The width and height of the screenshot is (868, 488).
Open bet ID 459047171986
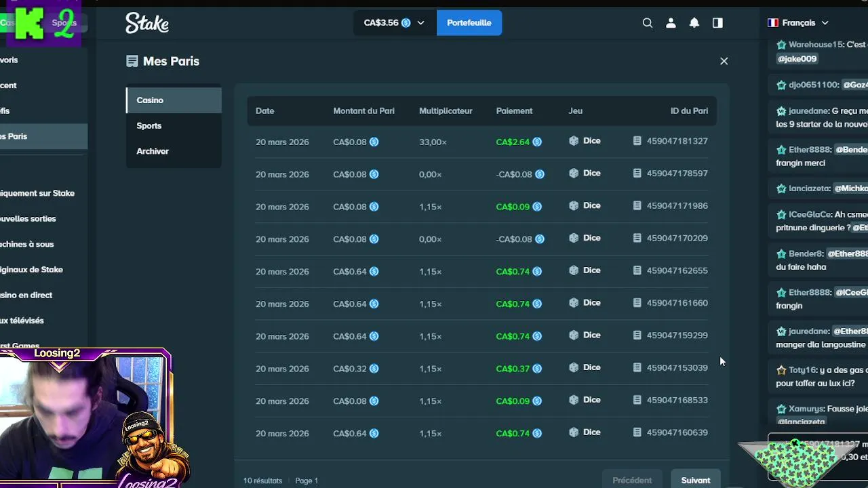[671, 206]
